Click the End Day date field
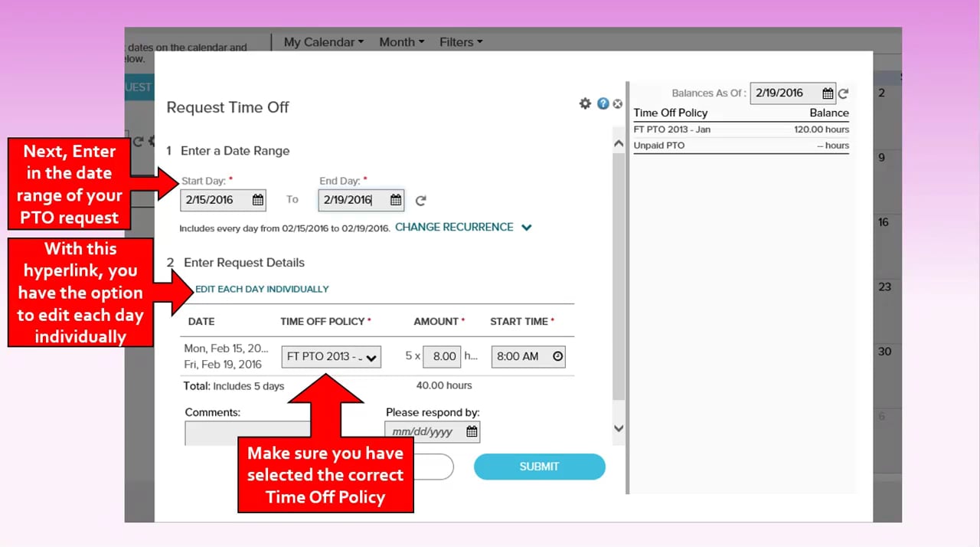 [x=361, y=200]
